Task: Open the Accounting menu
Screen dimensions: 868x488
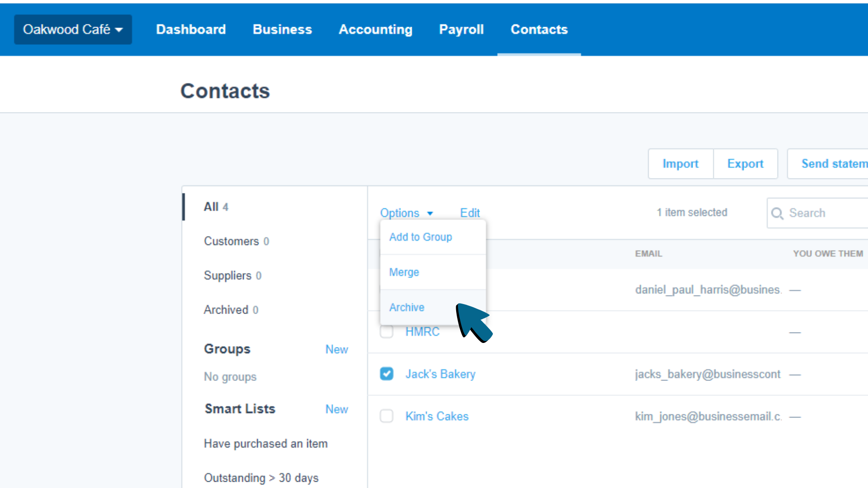Action: pos(376,29)
